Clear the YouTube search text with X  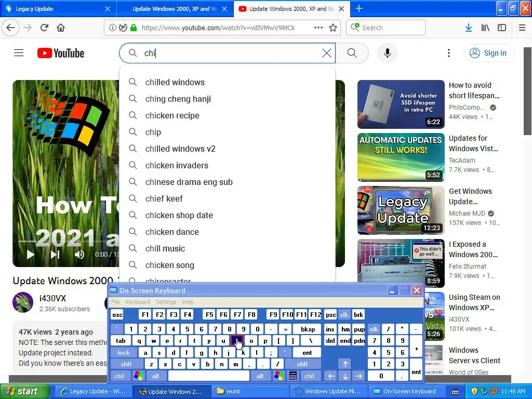click(x=326, y=53)
